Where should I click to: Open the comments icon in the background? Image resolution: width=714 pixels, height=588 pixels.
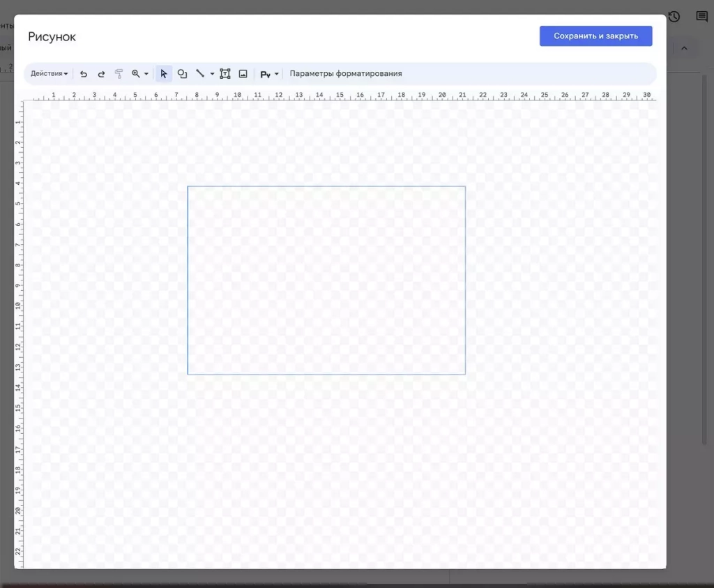[701, 17]
